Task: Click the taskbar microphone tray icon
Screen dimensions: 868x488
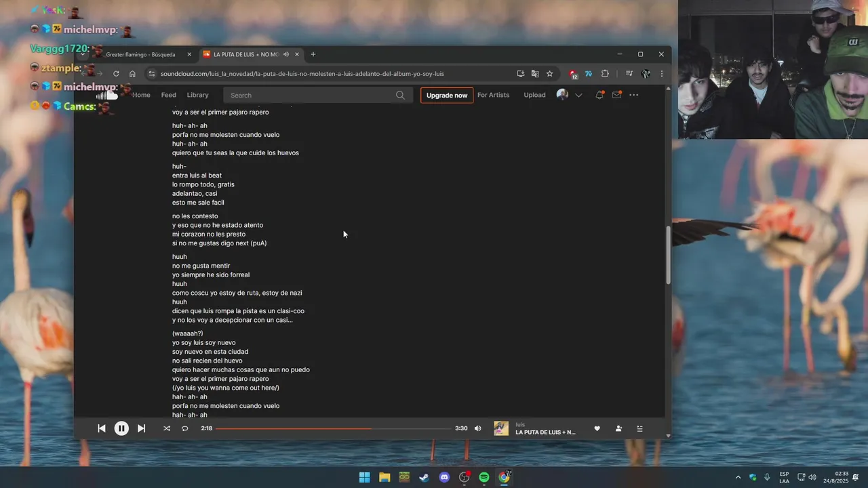Action: [767, 477]
